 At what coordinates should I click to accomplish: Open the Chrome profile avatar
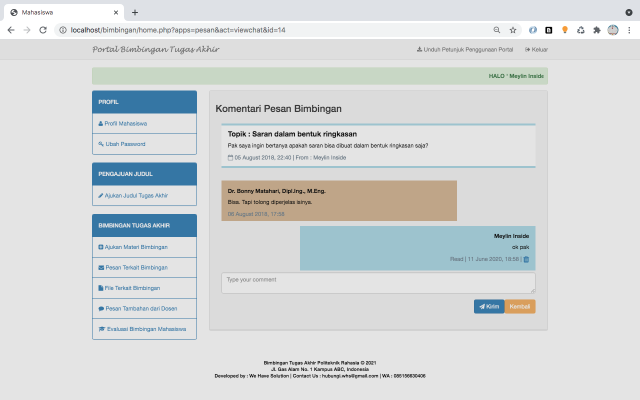click(x=613, y=30)
